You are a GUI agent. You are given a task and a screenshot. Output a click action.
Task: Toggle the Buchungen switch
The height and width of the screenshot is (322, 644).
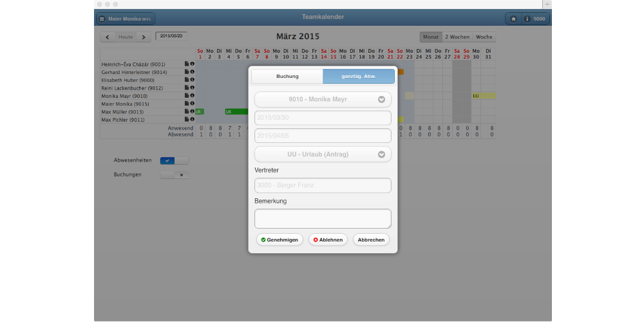tap(174, 175)
